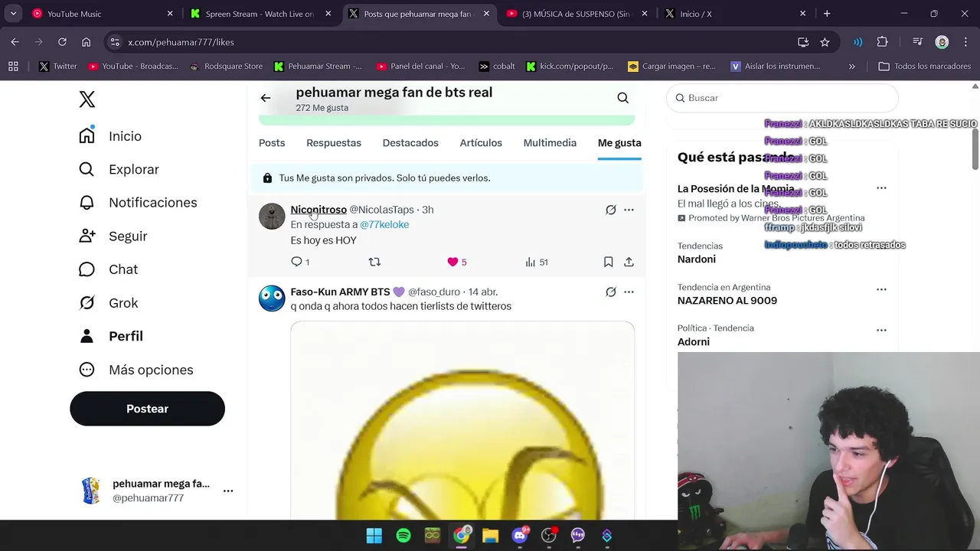The height and width of the screenshot is (551, 980).
Task: Open cobalt bookmark
Action: 496,67
